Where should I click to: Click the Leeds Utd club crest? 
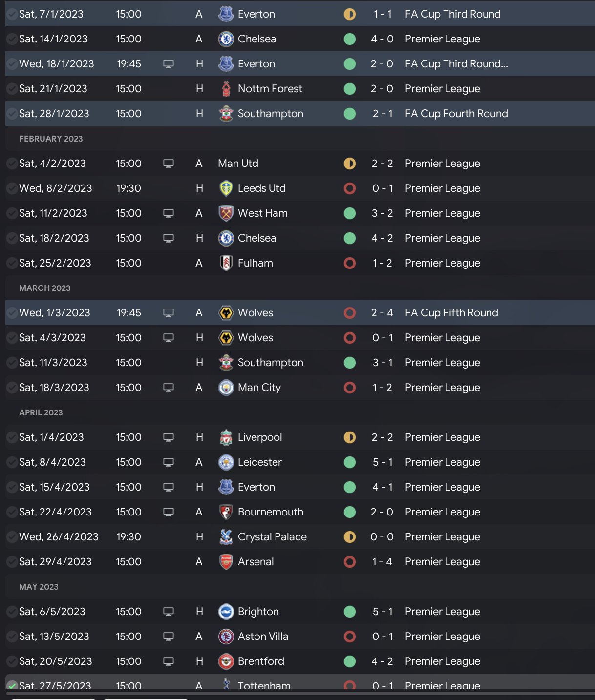click(x=226, y=188)
